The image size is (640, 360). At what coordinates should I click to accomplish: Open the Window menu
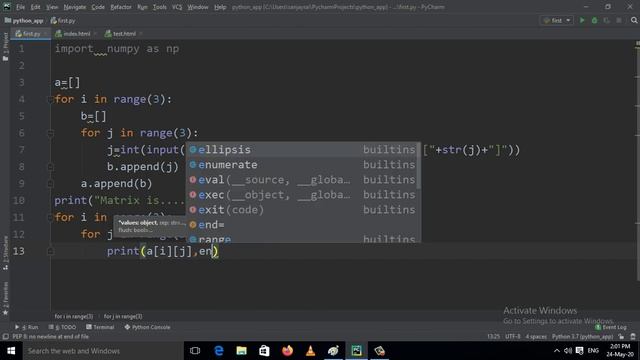(198, 7)
